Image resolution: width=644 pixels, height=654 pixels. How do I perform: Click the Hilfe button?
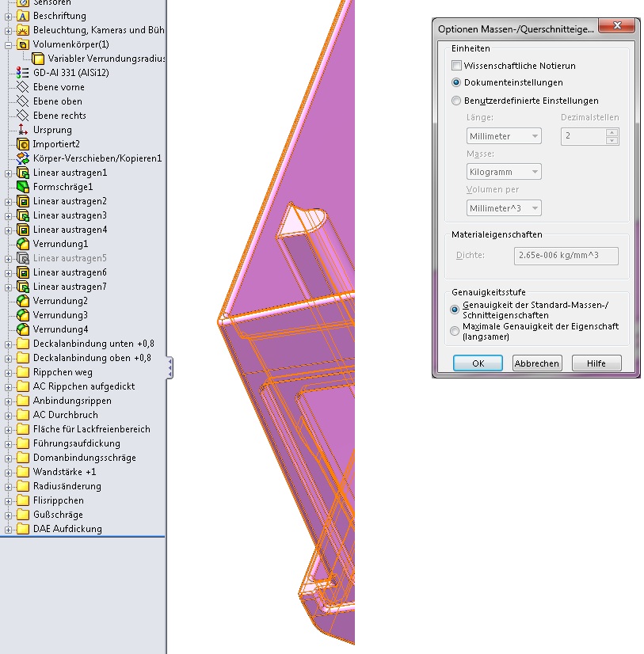[596, 363]
